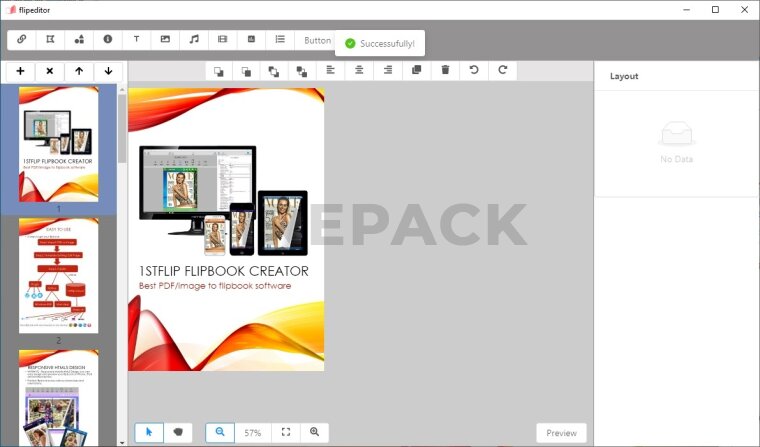Move the selected page down
This screenshot has height=447, width=760.
[x=108, y=72]
